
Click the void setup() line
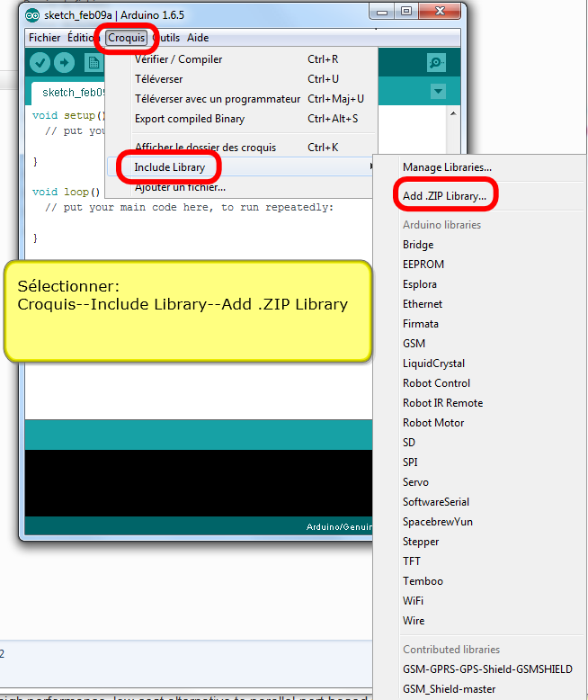[68, 116]
